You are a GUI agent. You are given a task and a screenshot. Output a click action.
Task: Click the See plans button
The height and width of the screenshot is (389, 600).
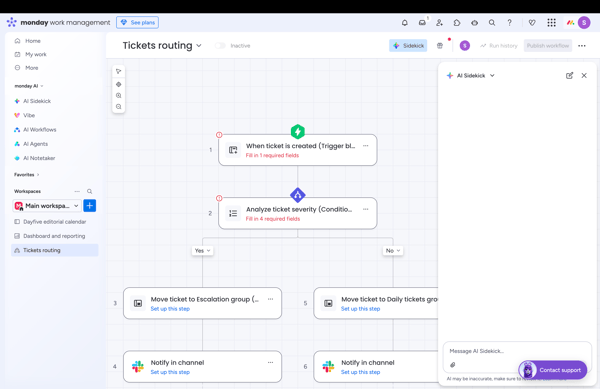click(137, 23)
